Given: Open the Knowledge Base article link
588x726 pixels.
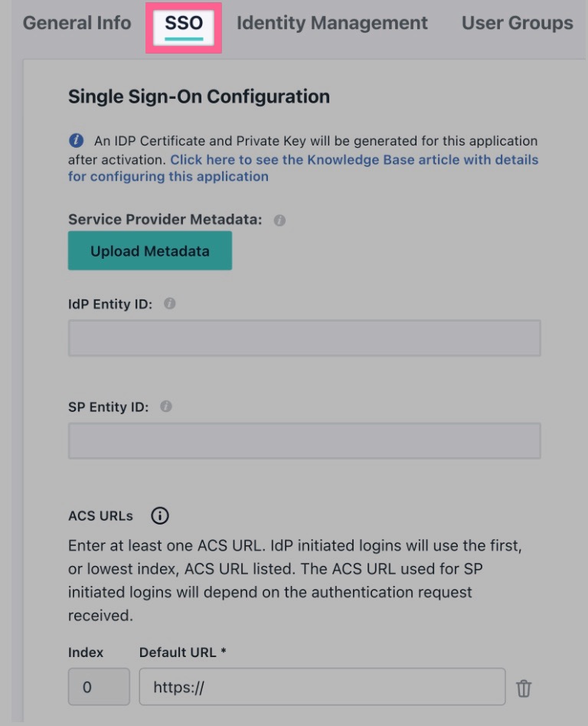Looking at the screenshot, I should (x=354, y=160).
